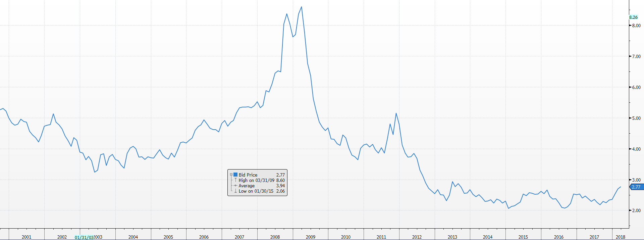Click the 2014 year label on time axis
Screen dimensions: 644x240
[x=488, y=237]
